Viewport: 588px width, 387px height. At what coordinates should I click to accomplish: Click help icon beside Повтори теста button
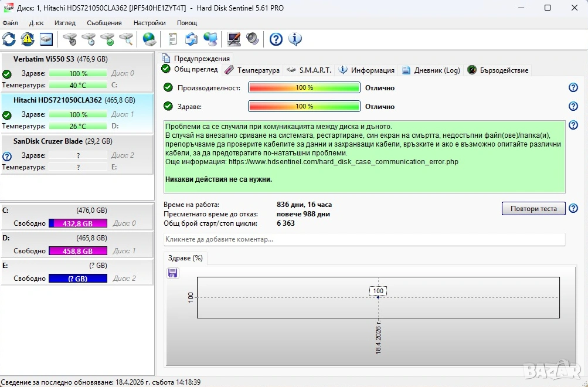point(573,209)
